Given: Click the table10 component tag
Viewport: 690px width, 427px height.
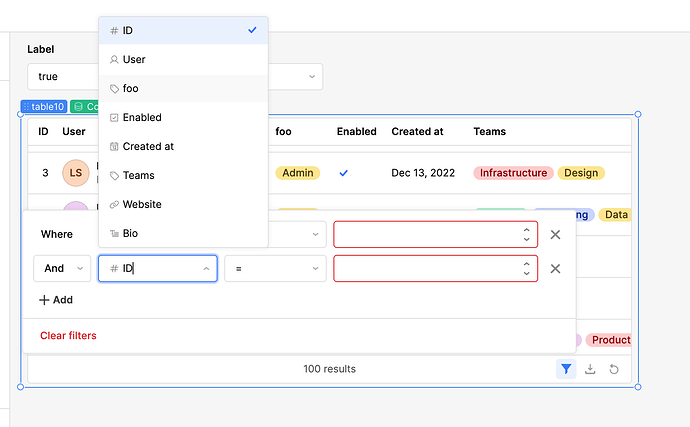Looking at the screenshot, I should [x=43, y=107].
